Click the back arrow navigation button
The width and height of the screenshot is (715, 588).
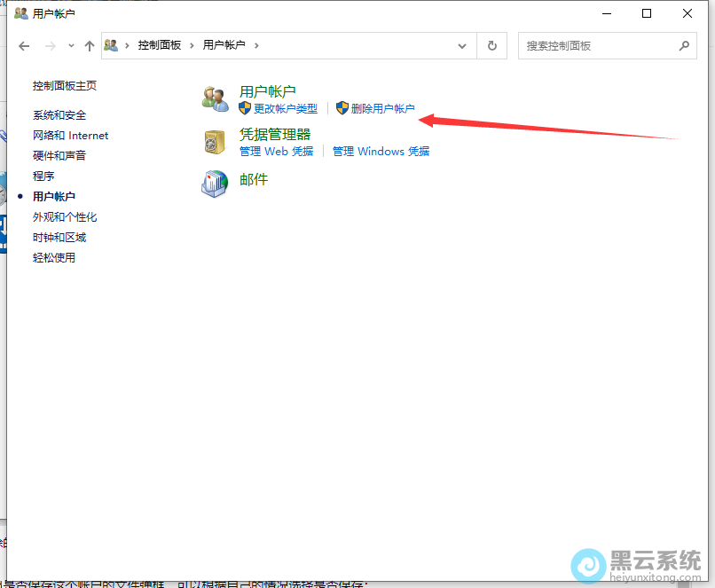tap(24, 45)
